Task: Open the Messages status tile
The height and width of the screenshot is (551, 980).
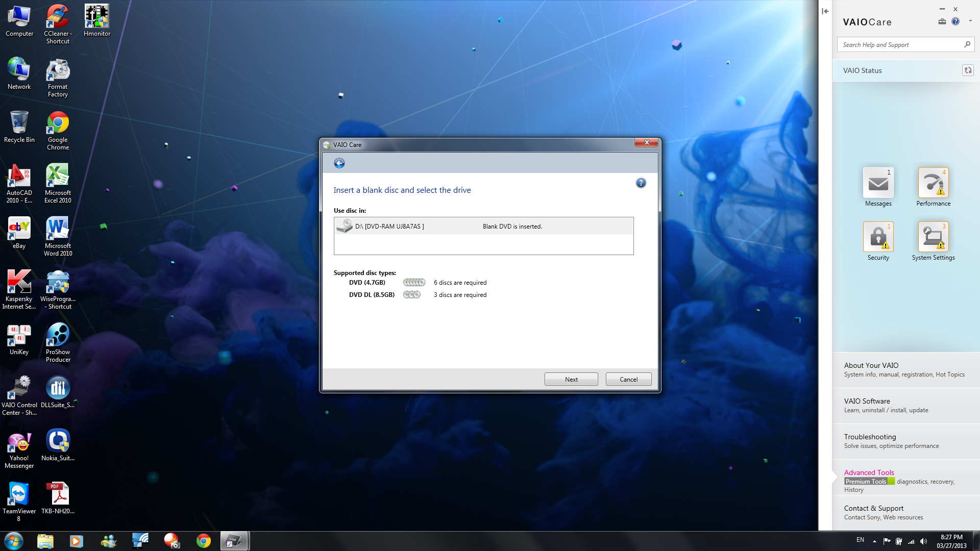Action: pos(878,187)
